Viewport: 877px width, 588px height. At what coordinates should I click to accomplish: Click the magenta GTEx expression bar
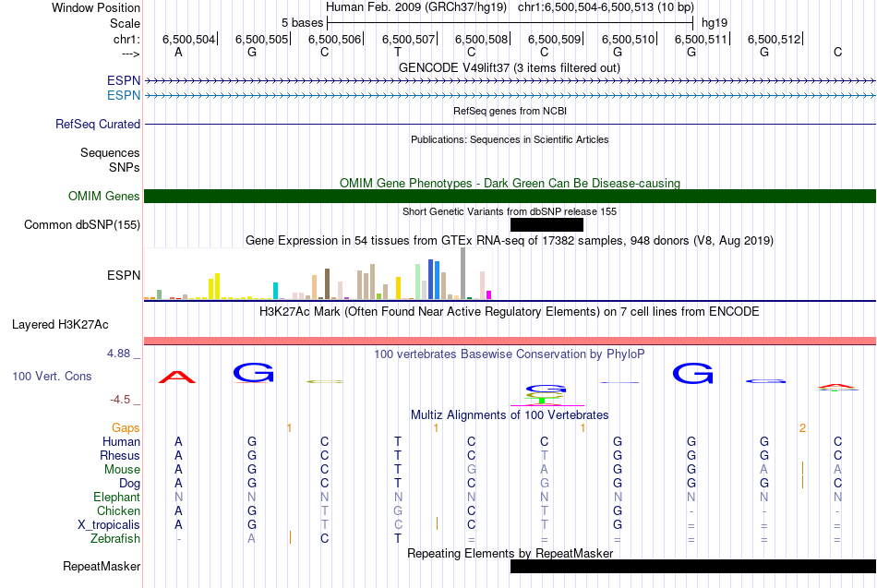489,294
